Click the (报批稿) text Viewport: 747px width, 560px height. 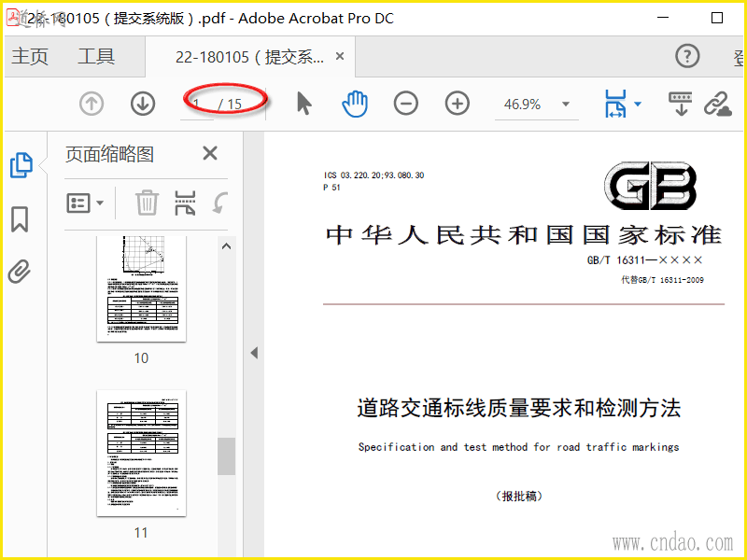point(519,497)
